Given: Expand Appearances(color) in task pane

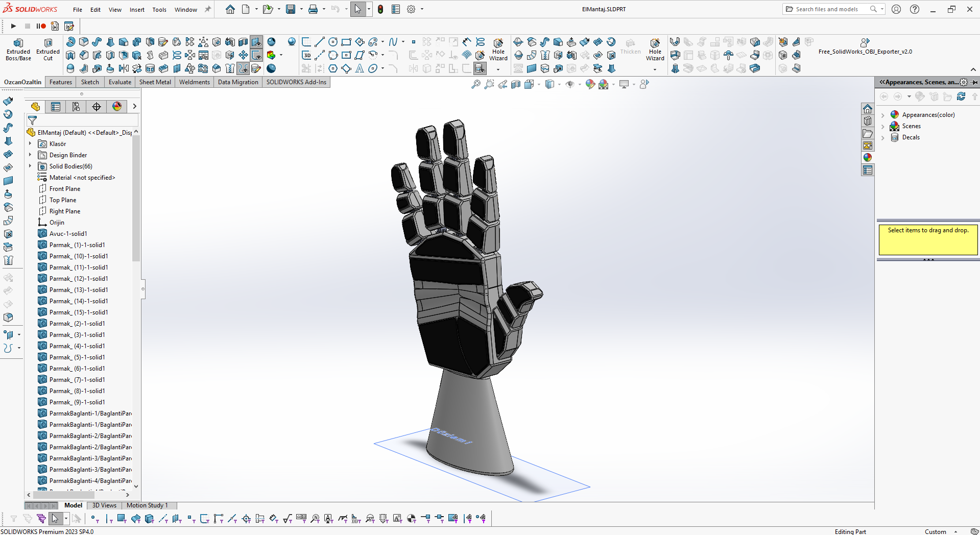Looking at the screenshot, I should pyautogui.click(x=883, y=115).
